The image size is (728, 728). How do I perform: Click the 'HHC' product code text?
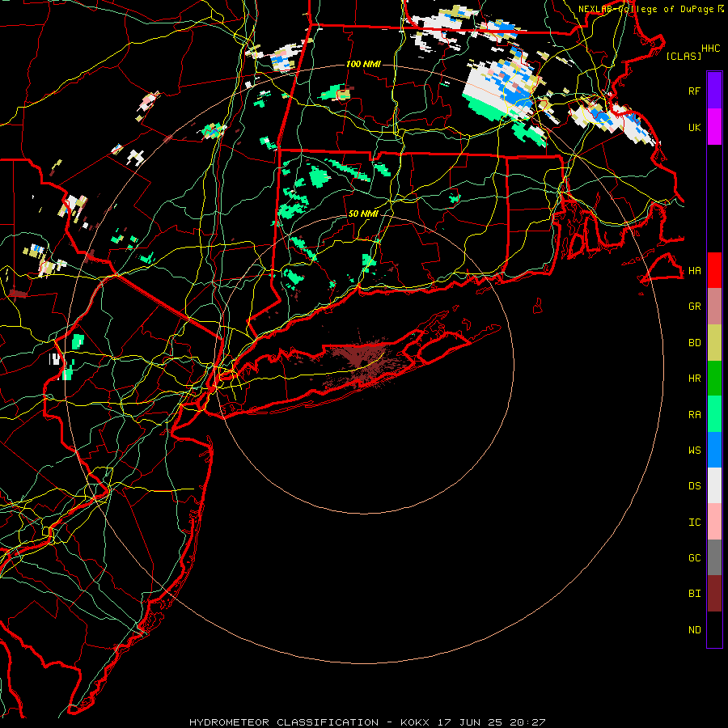tap(710, 48)
